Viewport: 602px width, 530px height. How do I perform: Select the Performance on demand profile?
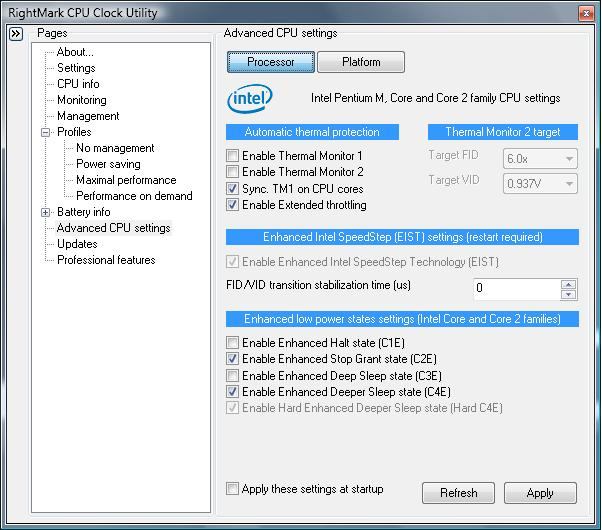tap(134, 196)
